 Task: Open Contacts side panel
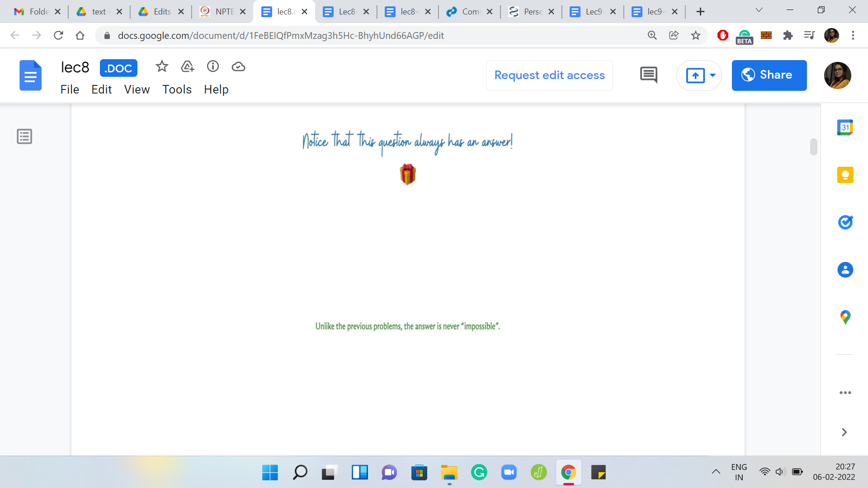[845, 270]
